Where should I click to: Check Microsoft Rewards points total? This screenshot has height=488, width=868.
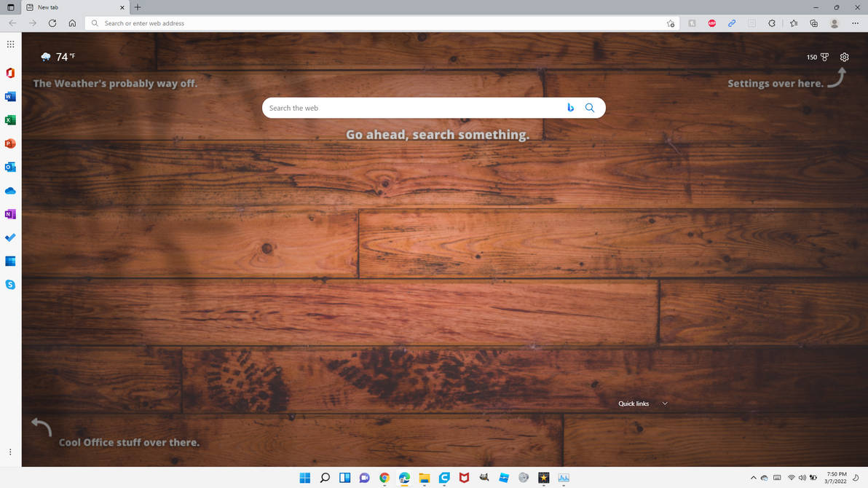pos(817,57)
